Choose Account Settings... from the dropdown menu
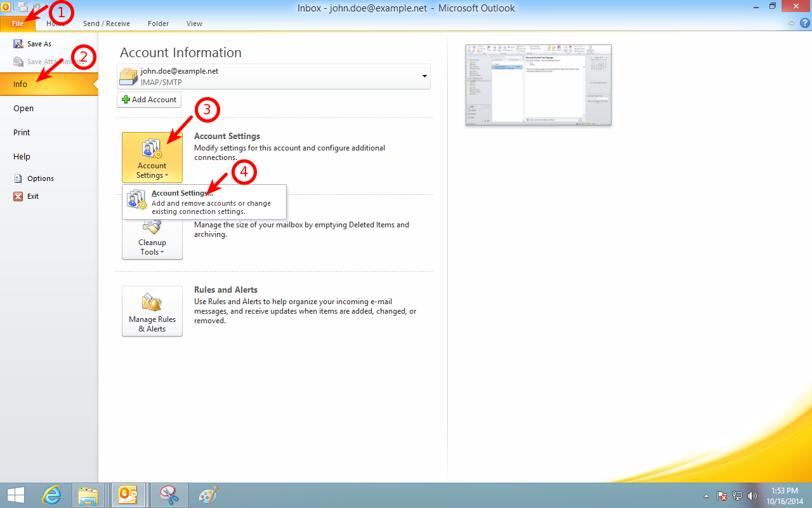Viewport: 812px width, 508px height. point(204,202)
